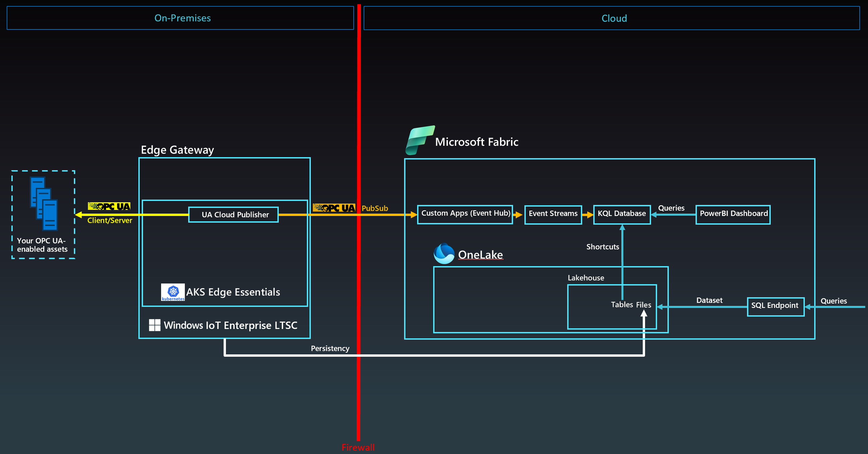Click the red Firewall label

click(x=358, y=447)
